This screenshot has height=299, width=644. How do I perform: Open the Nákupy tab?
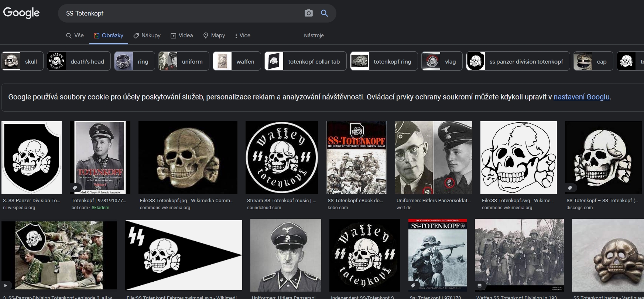click(147, 35)
